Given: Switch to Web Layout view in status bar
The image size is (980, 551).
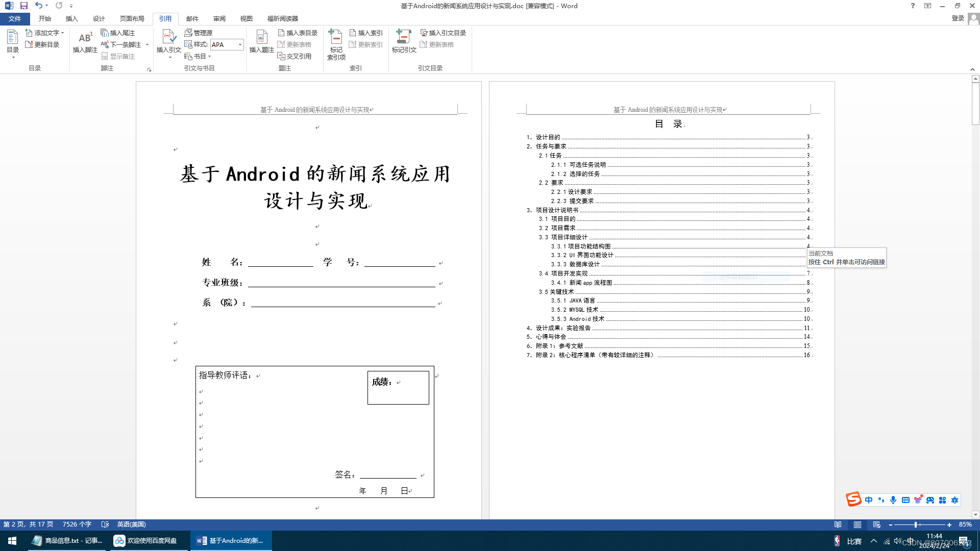Looking at the screenshot, I should [877, 524].
